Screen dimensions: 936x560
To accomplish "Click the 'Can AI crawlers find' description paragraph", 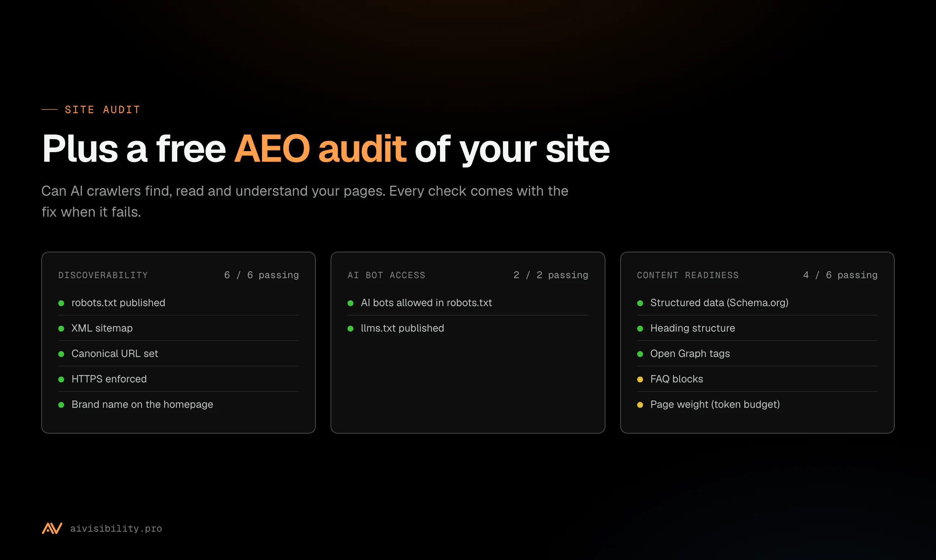I will pyautogui.click(x=305, y=202).
